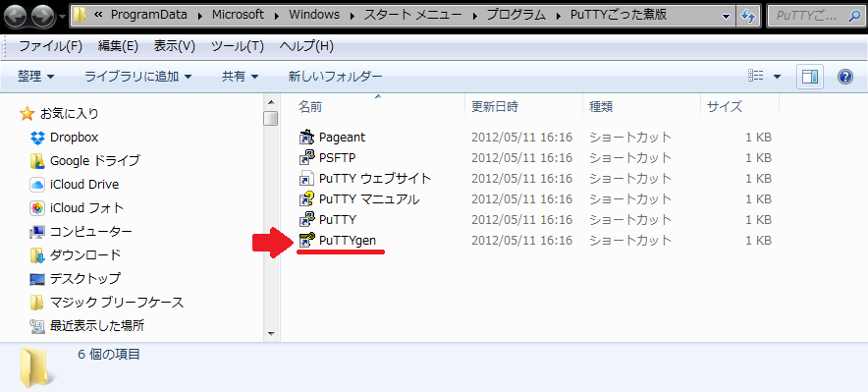
Task: Click the マジック ブリーフケース folder icon
Action: [x=37, y=303]
